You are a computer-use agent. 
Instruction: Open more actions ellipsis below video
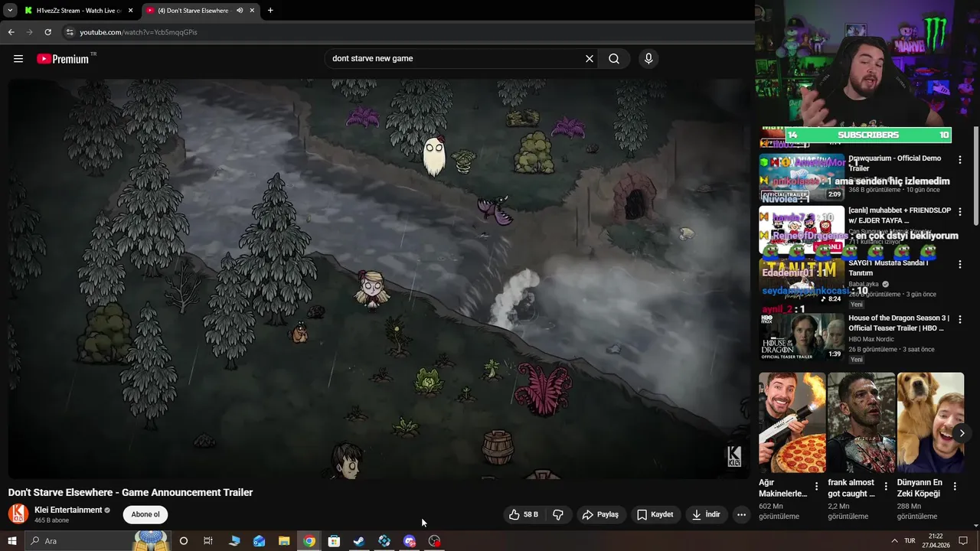741,515
